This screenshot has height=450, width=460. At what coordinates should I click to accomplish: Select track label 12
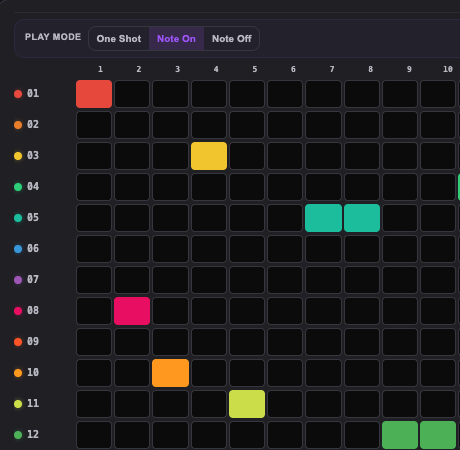coord(33,434)
